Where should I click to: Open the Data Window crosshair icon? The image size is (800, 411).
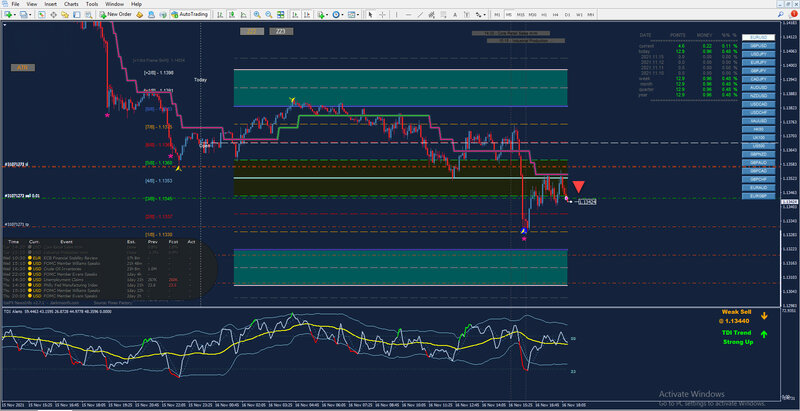point(53,14)
